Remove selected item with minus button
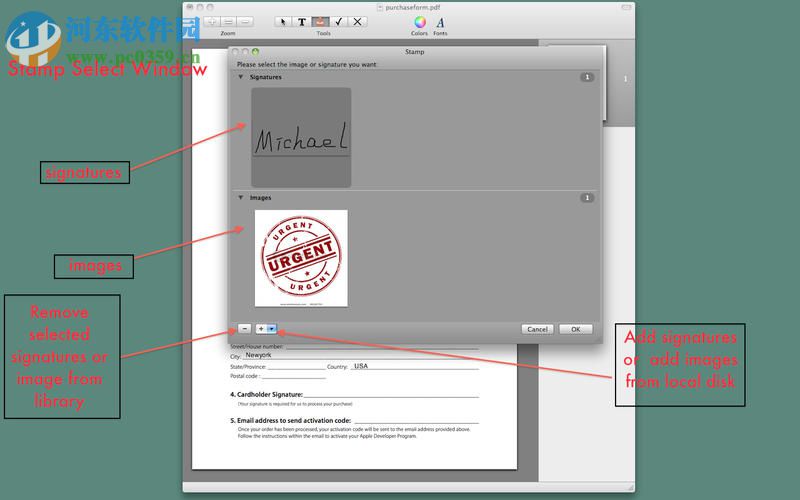Image resolution: width=800 pixels, height=500 pixels. 245,329
